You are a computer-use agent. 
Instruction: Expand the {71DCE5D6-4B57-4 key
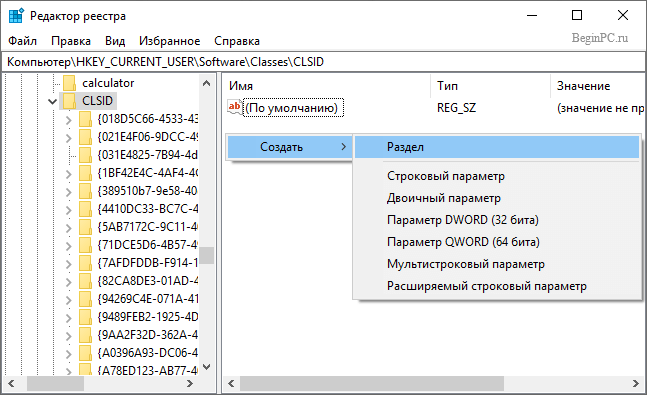(68, 246)
